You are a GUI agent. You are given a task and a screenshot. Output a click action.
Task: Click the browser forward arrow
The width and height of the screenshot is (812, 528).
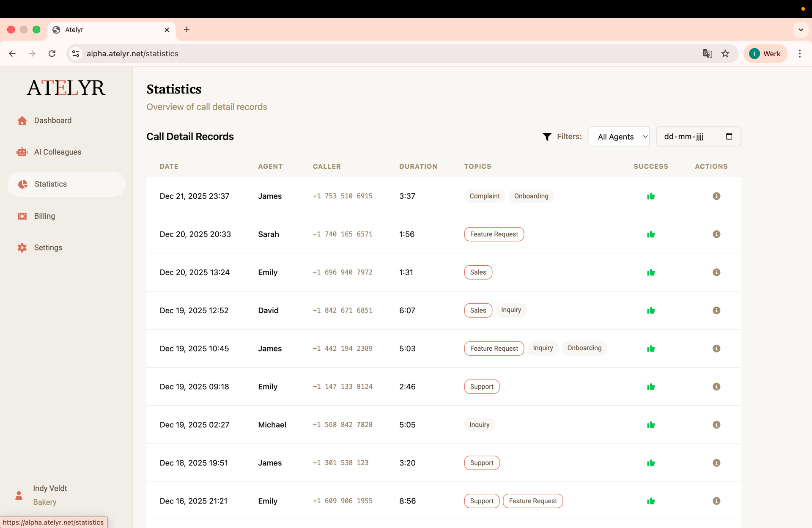pyautogui.click(x=32, y=54)
